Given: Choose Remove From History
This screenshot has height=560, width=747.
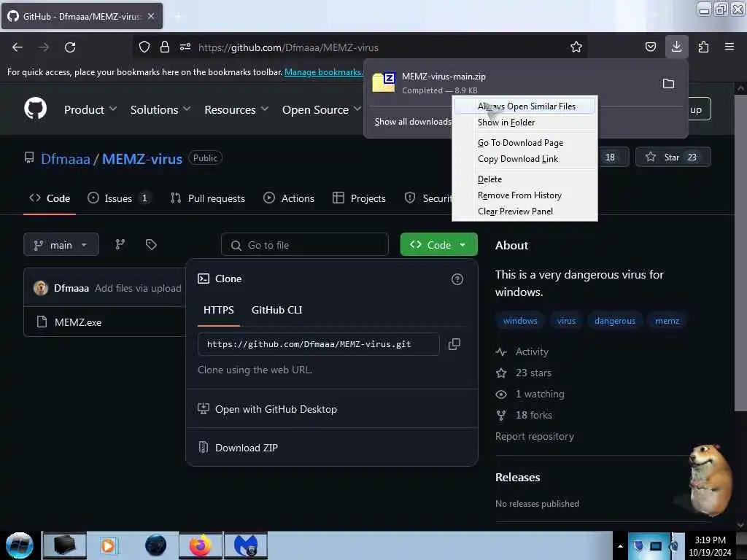Looking at the screenshot, I should point(525,195).
